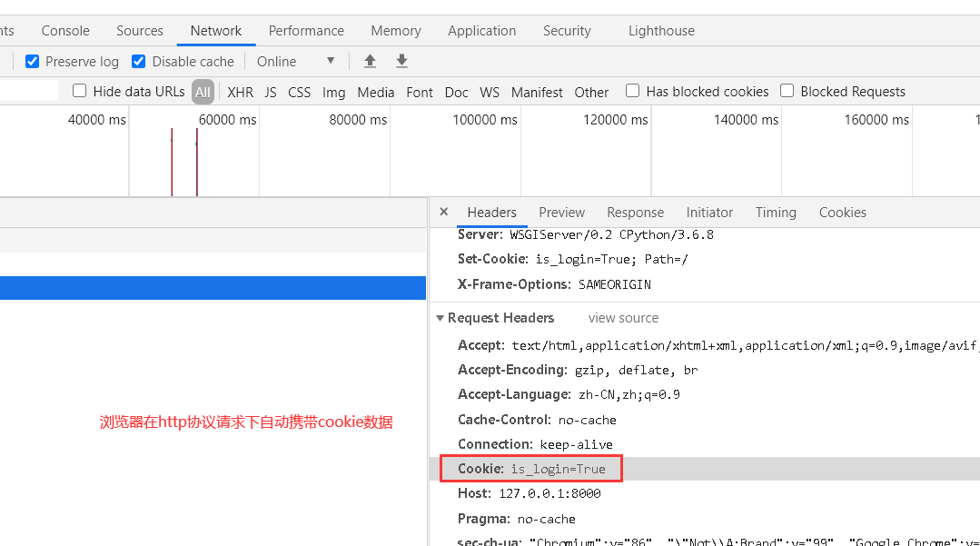The width and height of the screenshot is (980, 546).
Task: Click the Accept-Encoding header line
Action: coord(578,370)
